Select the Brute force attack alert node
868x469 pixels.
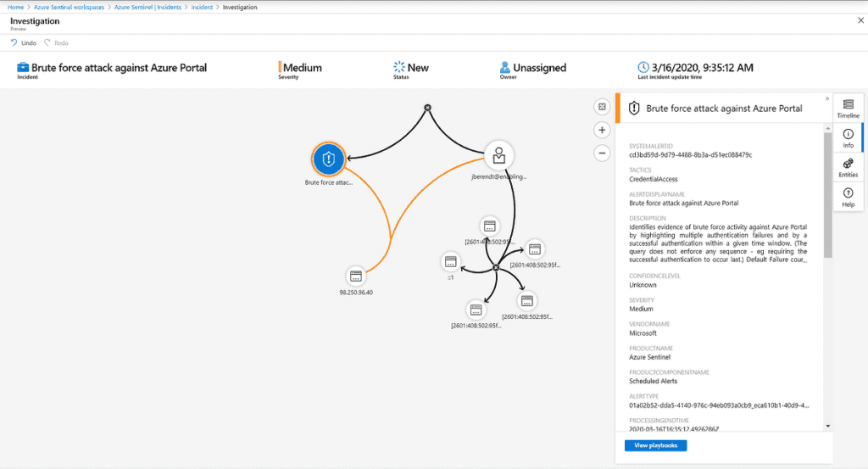click(x=328, y=159)
